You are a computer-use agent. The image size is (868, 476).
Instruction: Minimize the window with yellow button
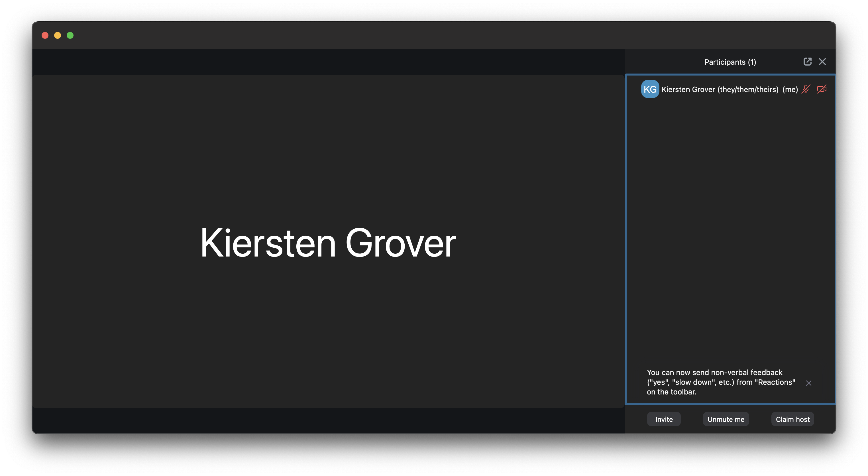point(58,35)
